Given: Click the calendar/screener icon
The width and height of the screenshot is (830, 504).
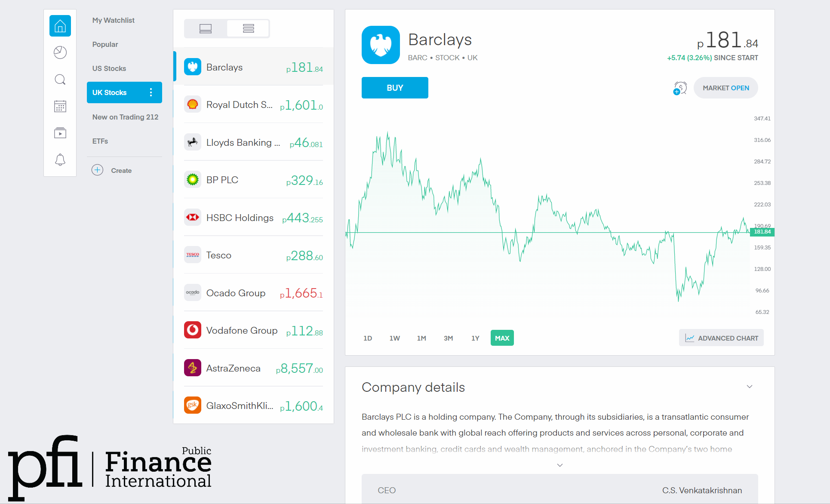Looking at the screenshot, I should click(x=59, y=107).
